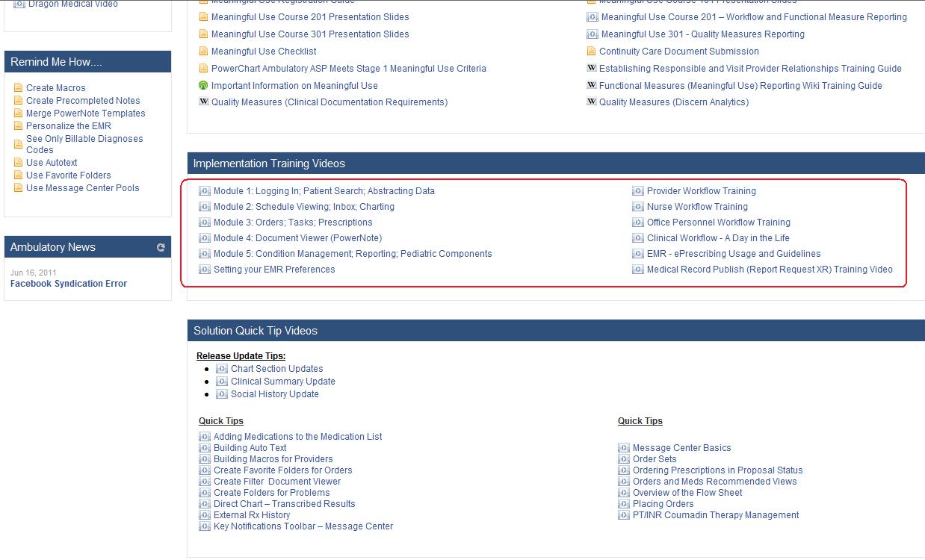925x560 pixels.
Task: Click video icon beside Clinical Workflow - A Day in the Life
Action: [638, 238]
